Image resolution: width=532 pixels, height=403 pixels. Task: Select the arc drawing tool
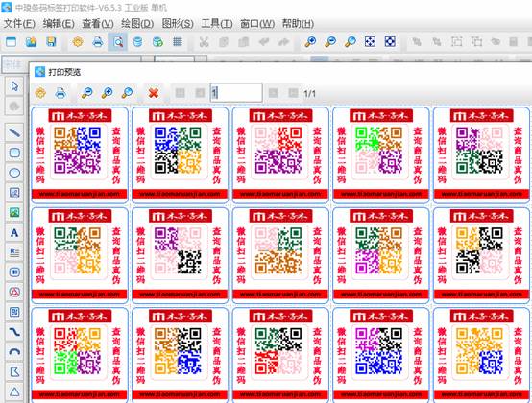point(14,352)
